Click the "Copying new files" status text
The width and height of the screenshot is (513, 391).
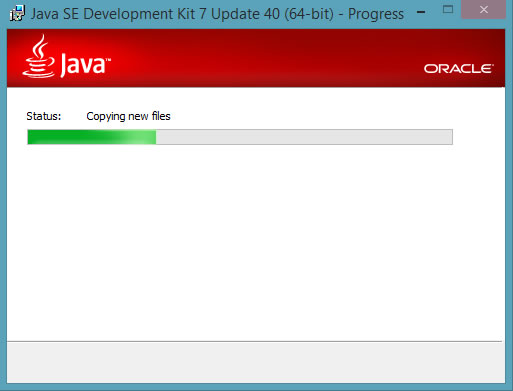click(x=128, y=116)
